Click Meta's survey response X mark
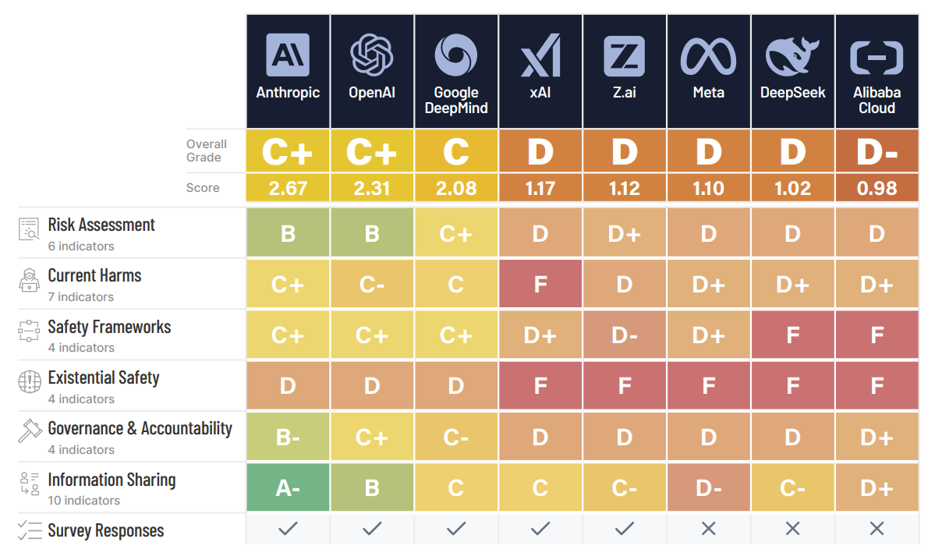935x560 pixels. [x=708, y=529]
